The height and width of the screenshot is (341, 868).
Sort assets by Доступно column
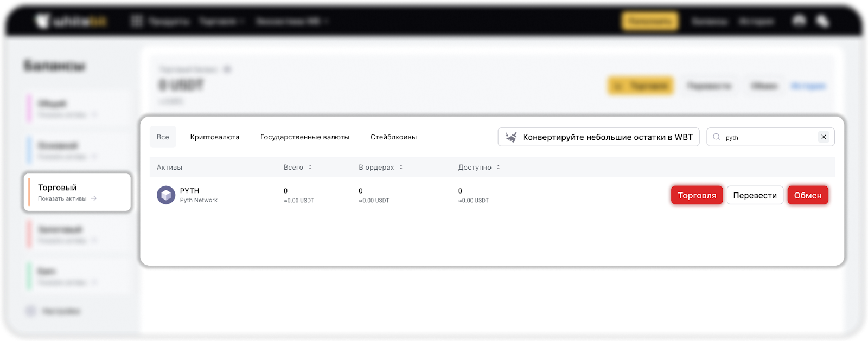click(x=498, y=168)
